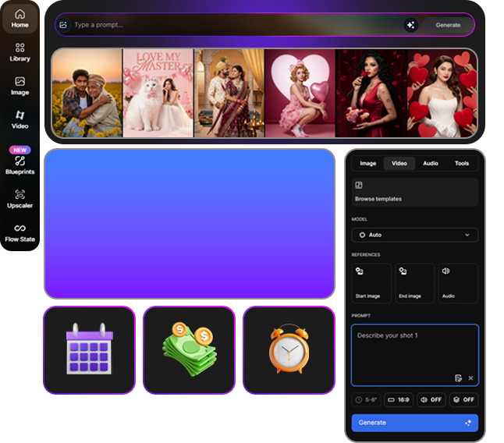Viewport: 504px width, 443px height.
Task: Open the Upscaler tool
Action: [20, 199]
